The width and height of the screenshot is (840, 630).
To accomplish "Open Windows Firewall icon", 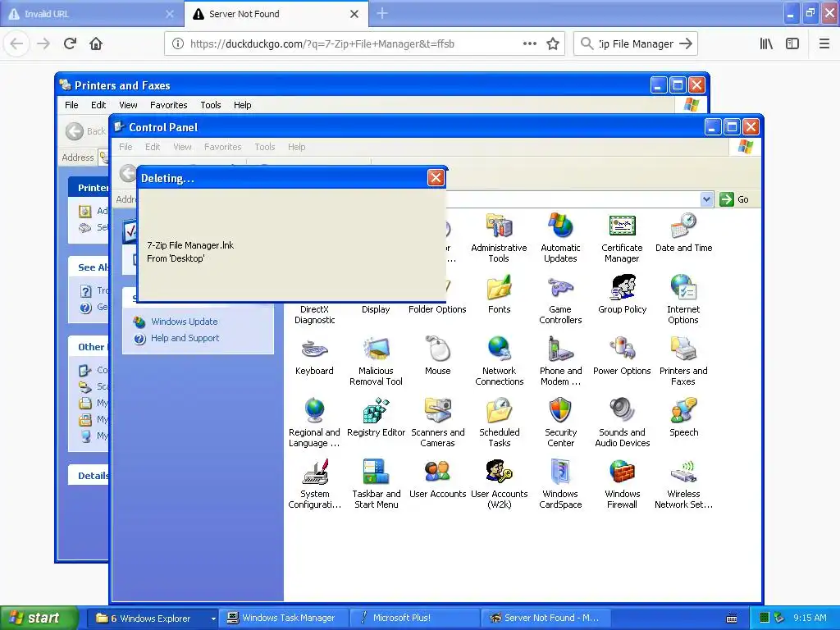I will tap(622, 484).
